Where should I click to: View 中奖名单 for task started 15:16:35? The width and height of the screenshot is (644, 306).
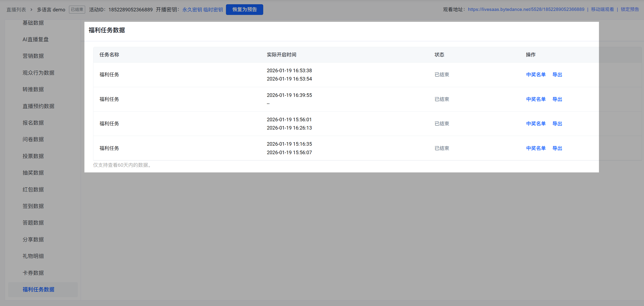pos(536,148)
